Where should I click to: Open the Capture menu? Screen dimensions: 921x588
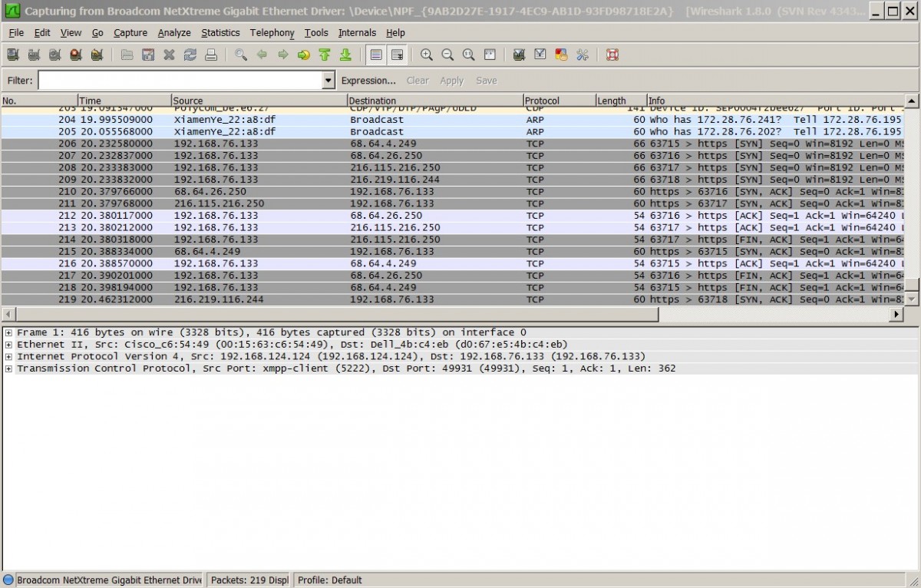130,33
